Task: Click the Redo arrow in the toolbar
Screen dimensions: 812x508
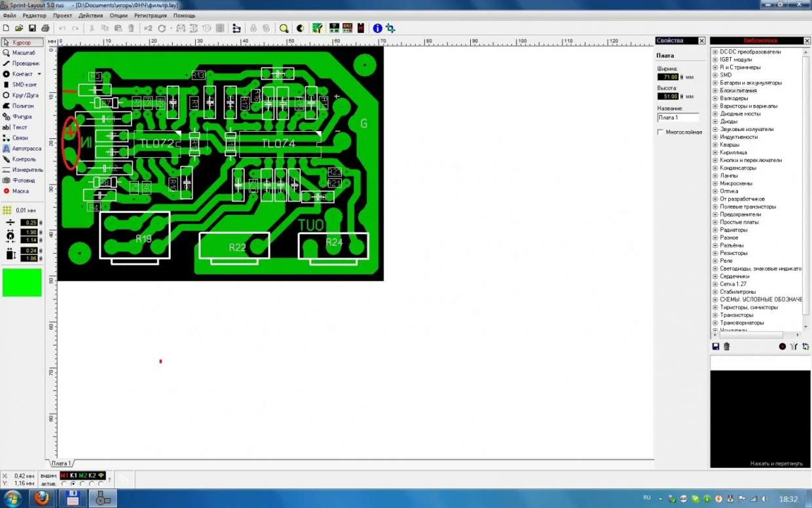Action: pyautogui.click(x=75, y=28)
